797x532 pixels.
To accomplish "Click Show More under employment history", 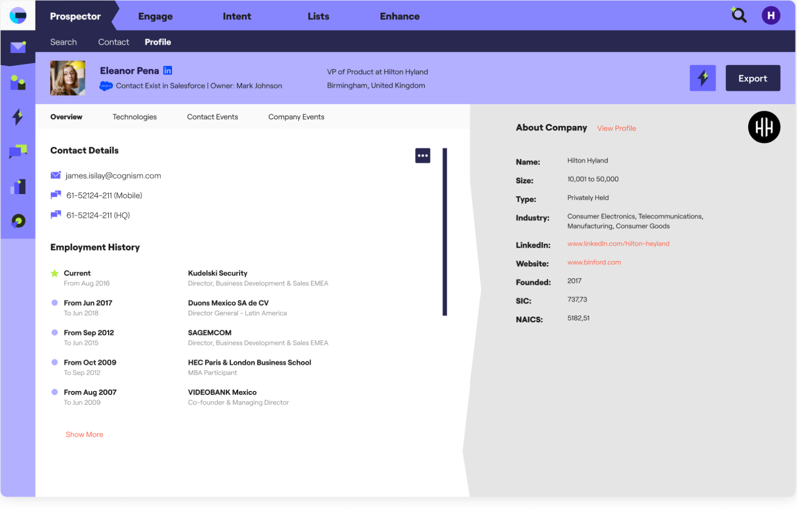I will [84, 434].
